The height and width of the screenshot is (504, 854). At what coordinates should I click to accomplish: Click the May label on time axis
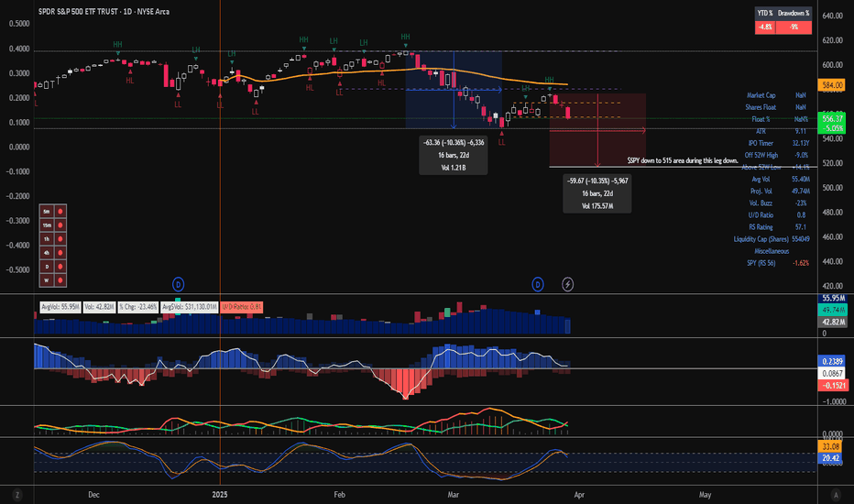(x=705, y=495)
